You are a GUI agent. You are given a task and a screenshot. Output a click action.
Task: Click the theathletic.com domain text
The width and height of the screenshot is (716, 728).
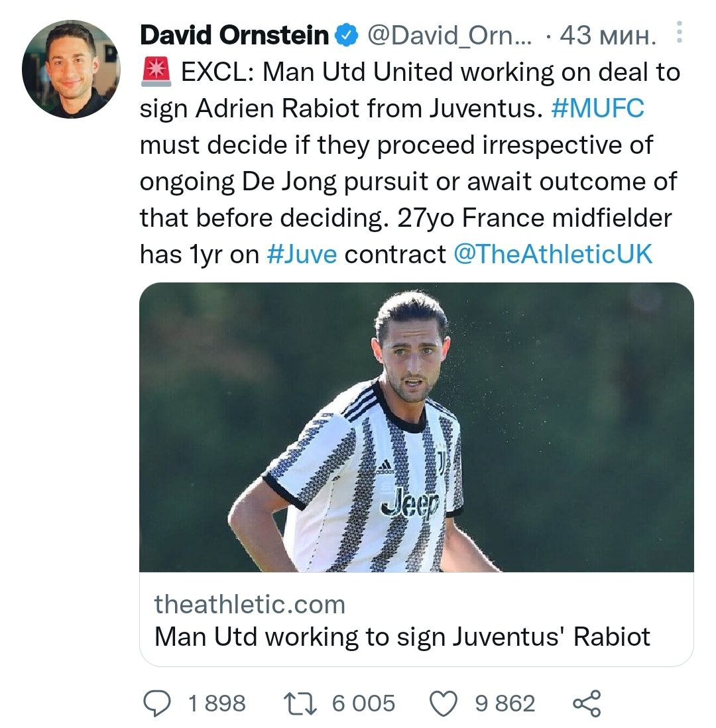[x=250, y=604]
